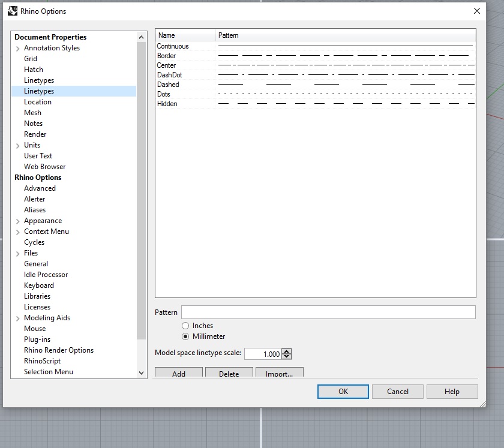Open the Aliases options page
504x448 pixels.
35,209
